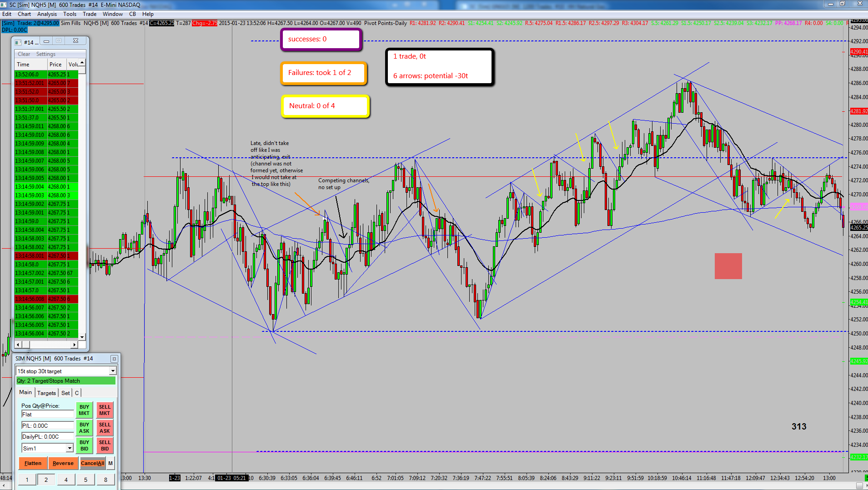Click the Time column header
The width and height of the screenshot is (868, 490).
[x=31, y=65]
